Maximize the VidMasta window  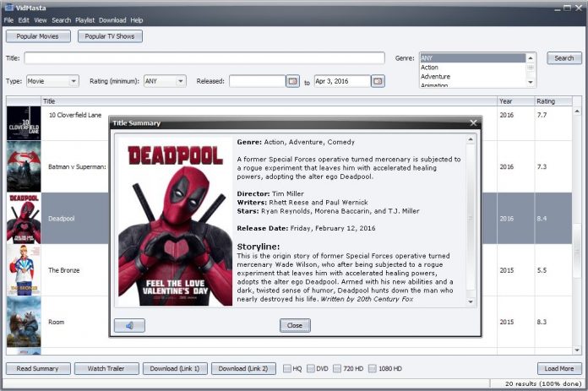coord(568,7)
